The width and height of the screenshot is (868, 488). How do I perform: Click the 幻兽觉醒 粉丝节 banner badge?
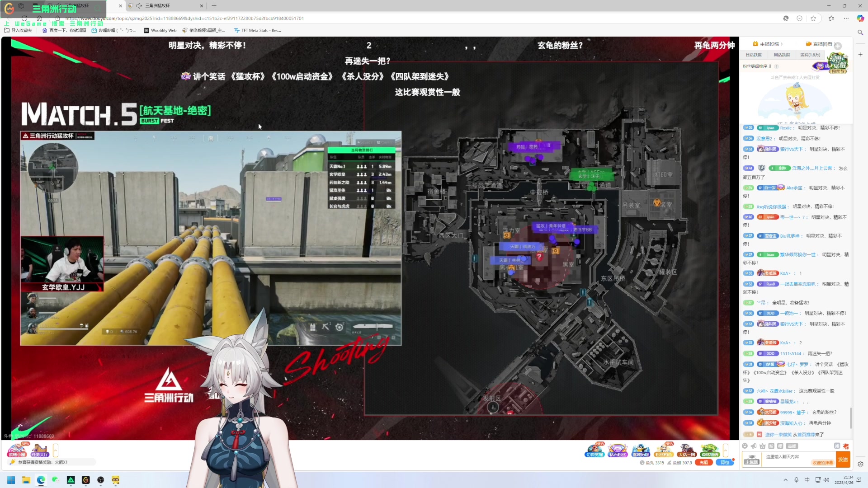tap(837, 63)
